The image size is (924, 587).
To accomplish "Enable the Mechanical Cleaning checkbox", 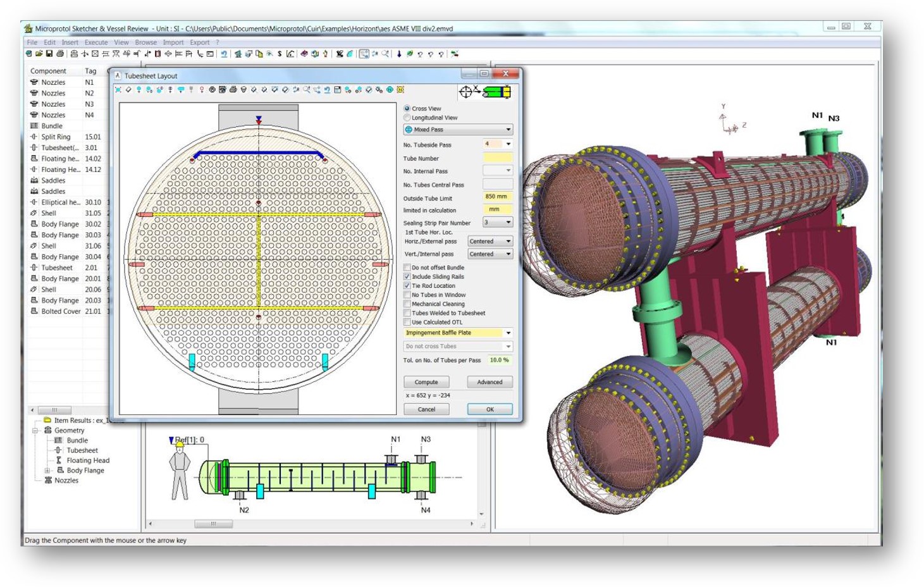I will tap(408, 304).
